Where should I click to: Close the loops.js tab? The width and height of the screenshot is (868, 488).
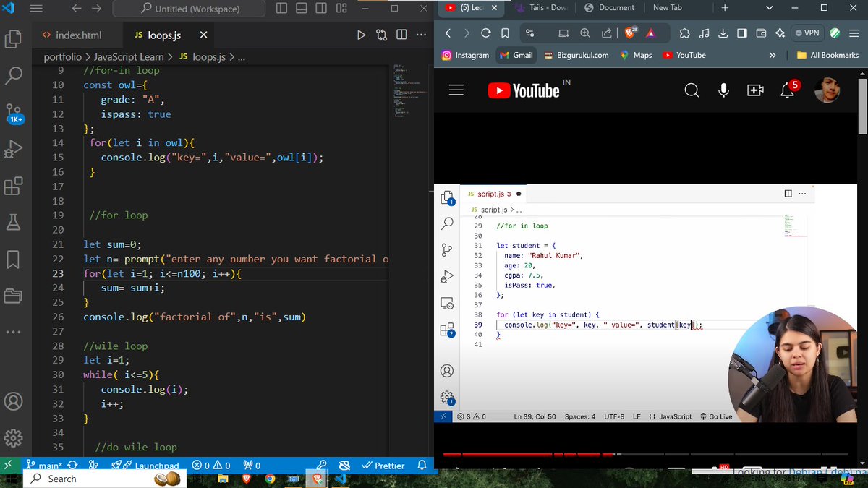(203, 35)
